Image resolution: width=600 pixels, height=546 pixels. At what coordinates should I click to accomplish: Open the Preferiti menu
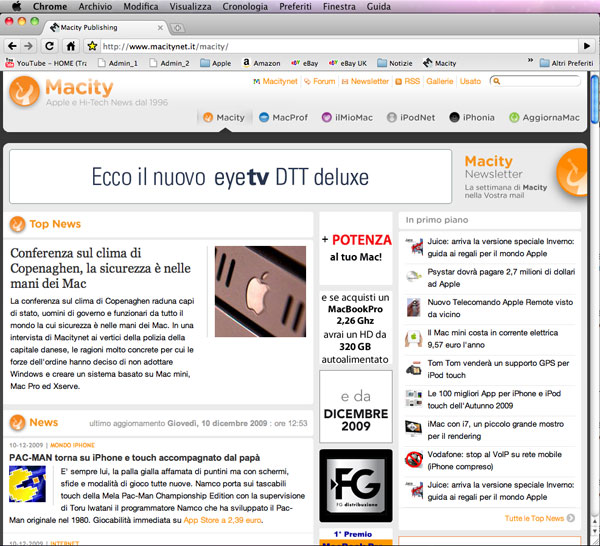(x=295, y=6)
